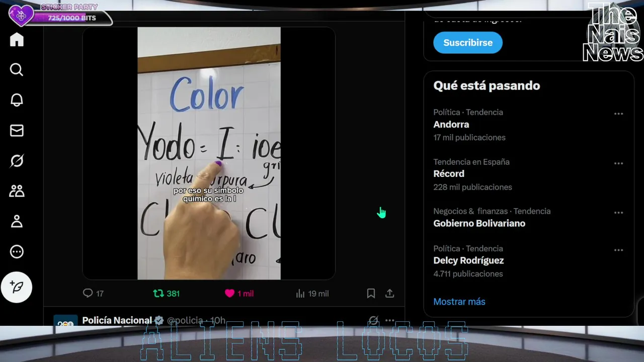This screenshot has height=362, width=644.
Task: Click the Qué está pasando heading
Action: tap(487, 85)
